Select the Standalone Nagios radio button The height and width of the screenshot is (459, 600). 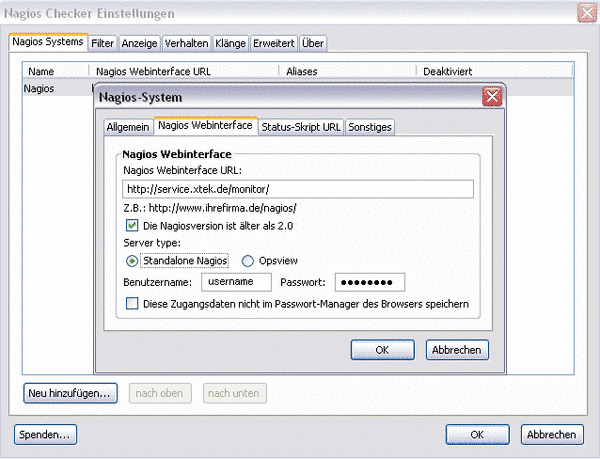[x=132, y=261]
